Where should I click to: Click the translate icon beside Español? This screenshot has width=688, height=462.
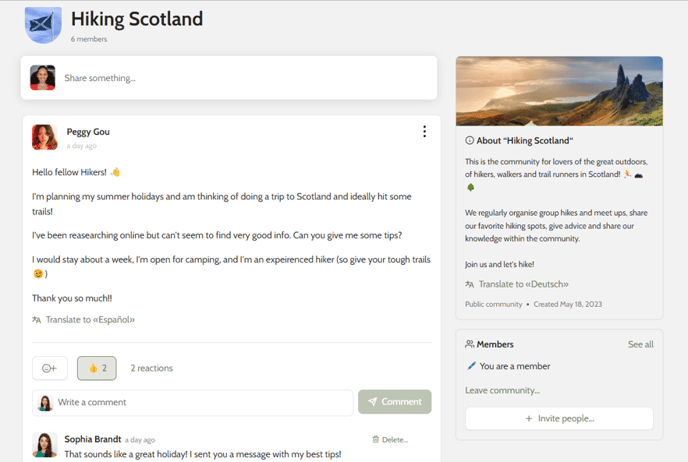36,320
